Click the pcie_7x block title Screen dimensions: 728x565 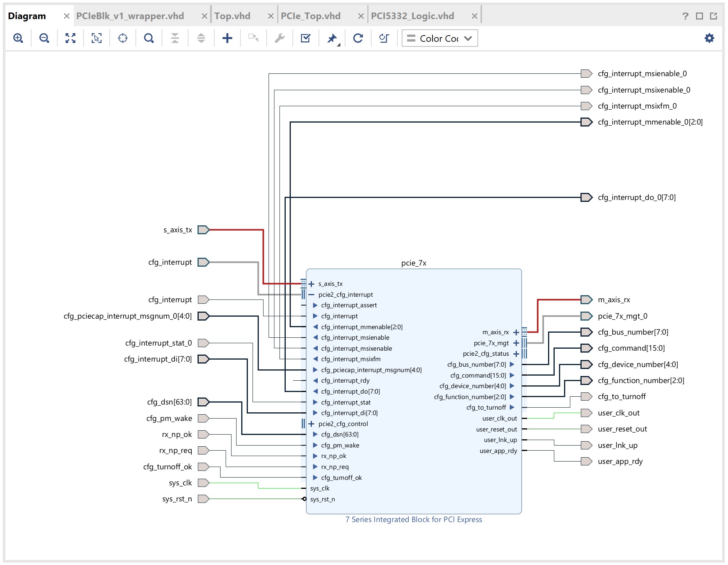pos(414,263)
